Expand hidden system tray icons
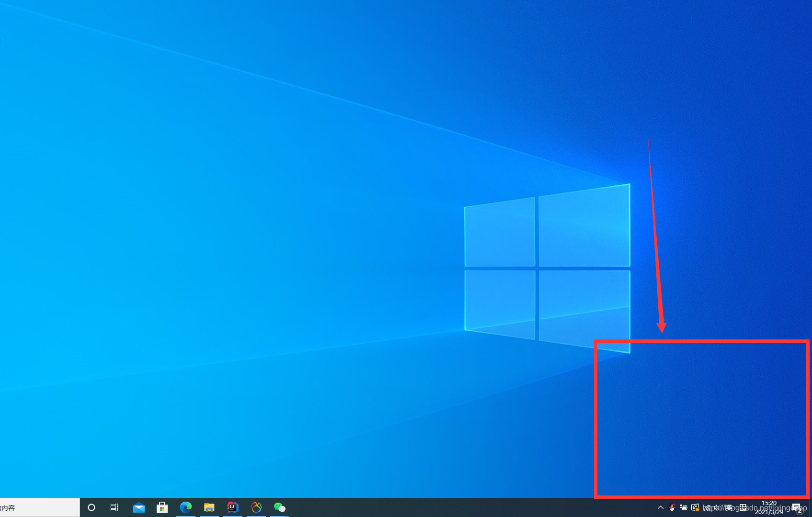812x517 pixels. click(x=660, y=507)
